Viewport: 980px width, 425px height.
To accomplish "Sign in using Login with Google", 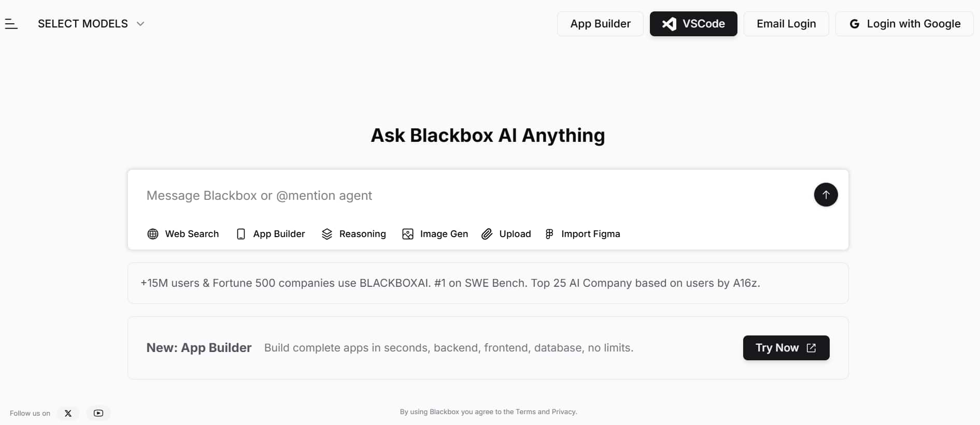I will click(904, 24).
